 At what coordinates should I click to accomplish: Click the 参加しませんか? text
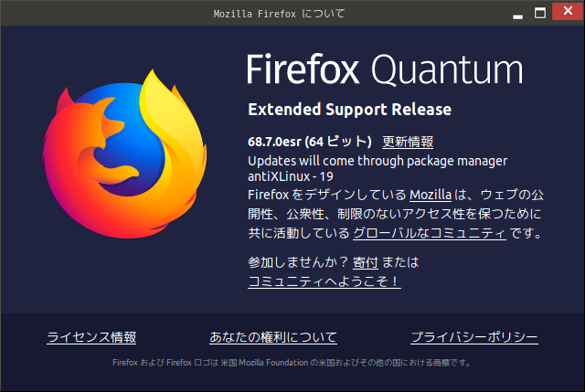tap(298, 262)
